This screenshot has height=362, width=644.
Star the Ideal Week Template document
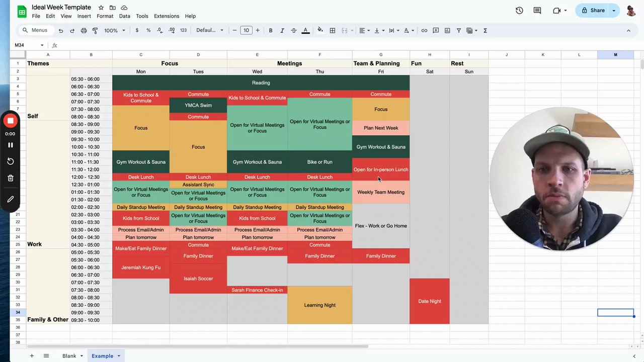[x=101, y=8]
